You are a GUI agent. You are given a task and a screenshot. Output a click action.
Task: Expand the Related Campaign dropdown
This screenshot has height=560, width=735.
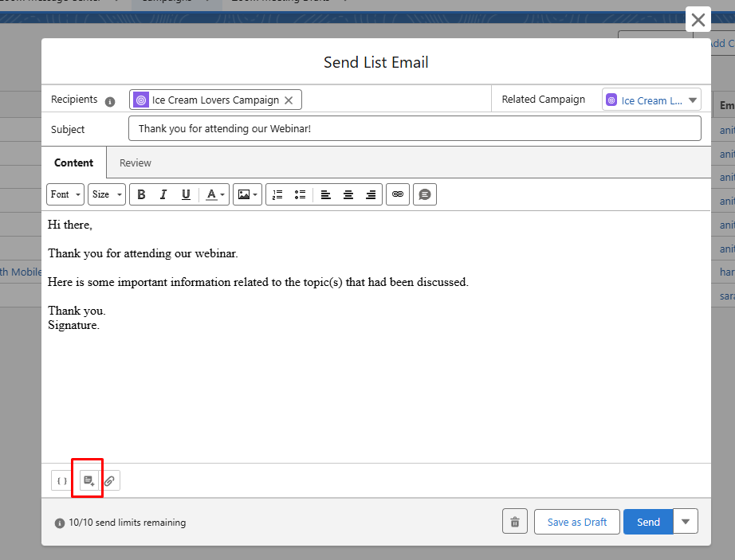pyautogui.click(x=692, y=100)
